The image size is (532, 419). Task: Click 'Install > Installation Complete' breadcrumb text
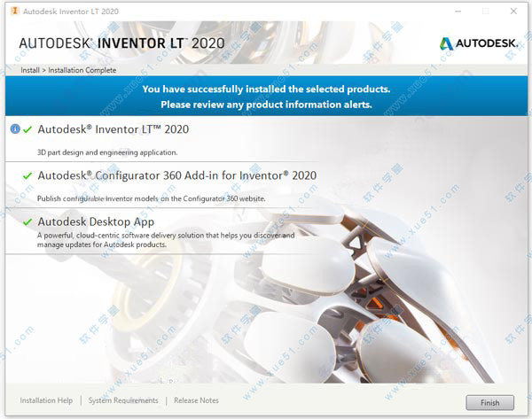pyautogui.click(x=68, y=70)
